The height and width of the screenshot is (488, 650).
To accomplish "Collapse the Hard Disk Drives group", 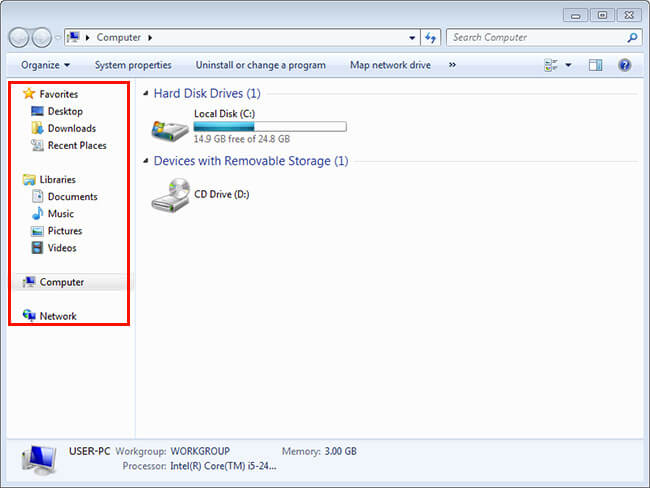I will [146, 93].
